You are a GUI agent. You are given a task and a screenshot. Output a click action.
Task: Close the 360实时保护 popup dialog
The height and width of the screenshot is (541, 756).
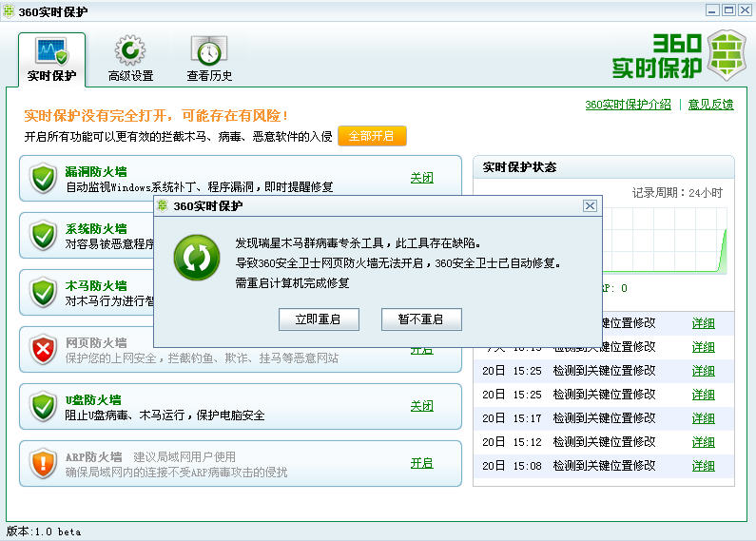(x=590, y=206)
